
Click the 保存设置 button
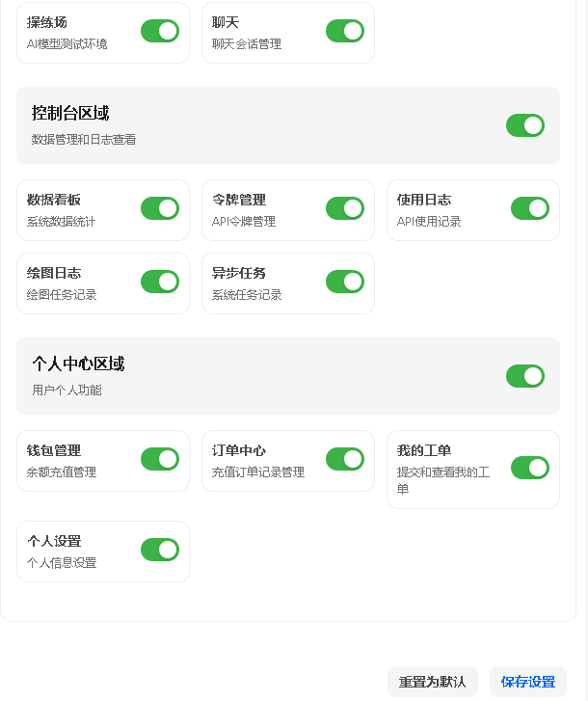click(x=528, y=682)
